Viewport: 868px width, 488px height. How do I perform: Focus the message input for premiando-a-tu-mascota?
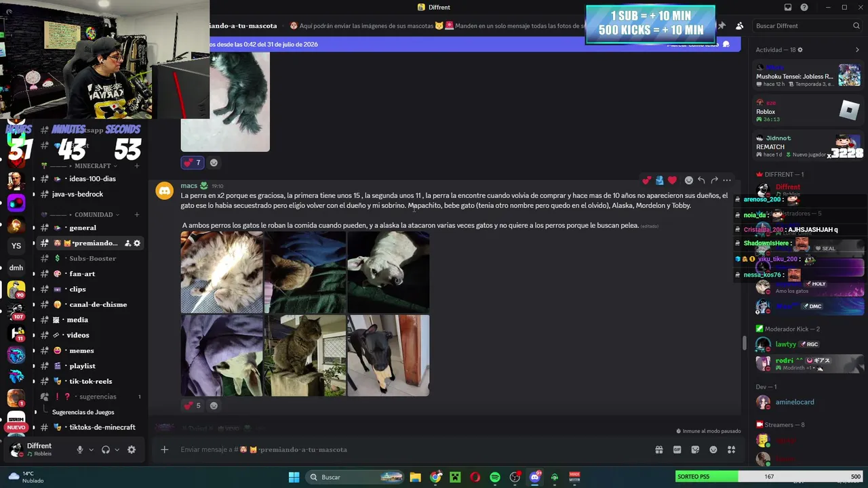[x=407, y=449]
